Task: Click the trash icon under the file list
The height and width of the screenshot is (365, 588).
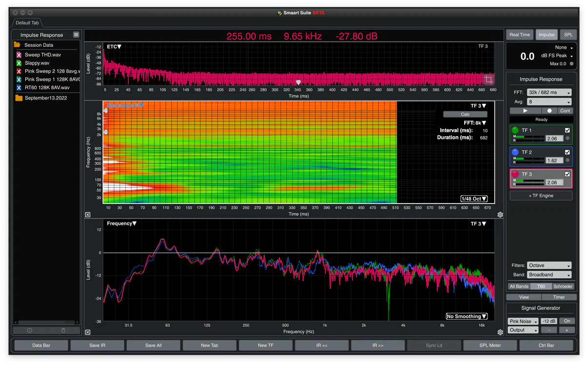Action: pyautogui.click(x=63, y=330)
